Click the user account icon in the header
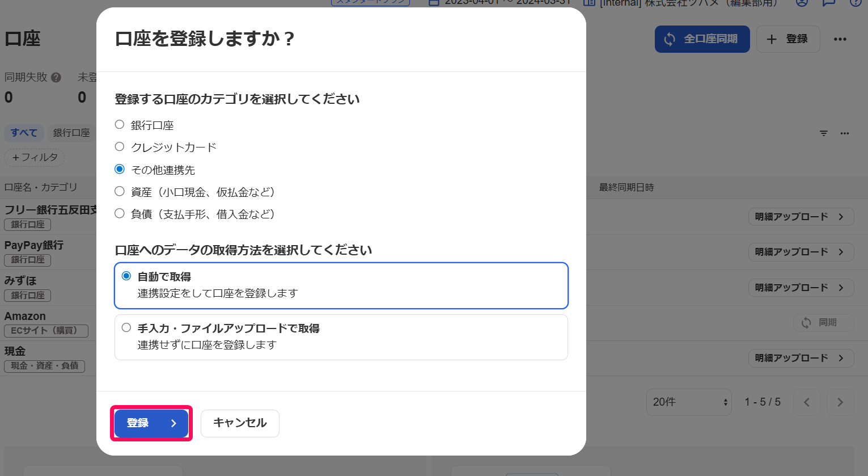Image resolution: width=868 pixels, height=476 pixels. [x=802, y=3]
